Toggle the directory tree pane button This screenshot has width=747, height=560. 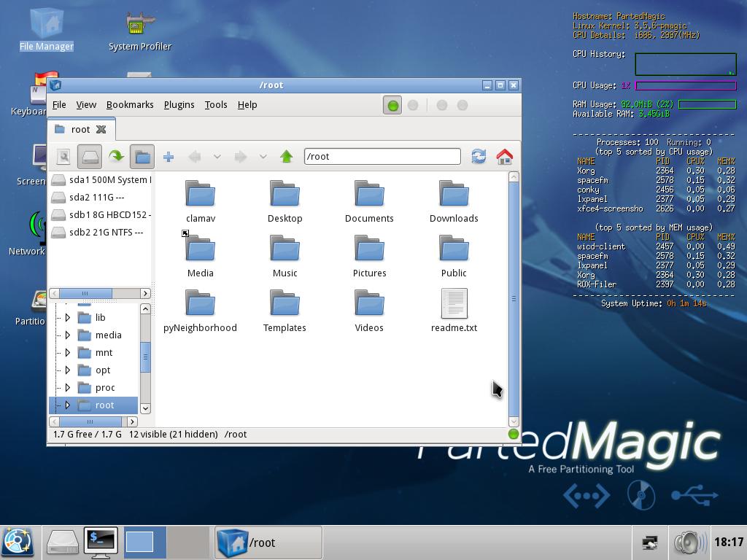click(142, 157)
